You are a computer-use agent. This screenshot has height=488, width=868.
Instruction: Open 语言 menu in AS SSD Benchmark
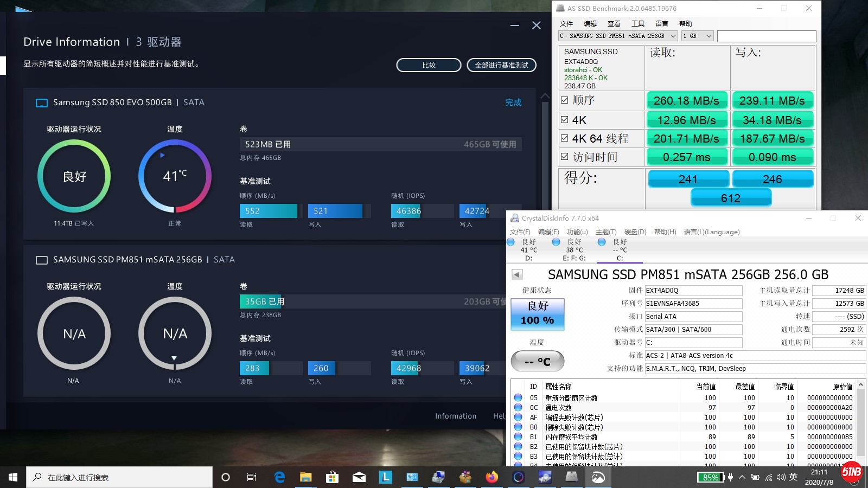(x=662, y=23)
